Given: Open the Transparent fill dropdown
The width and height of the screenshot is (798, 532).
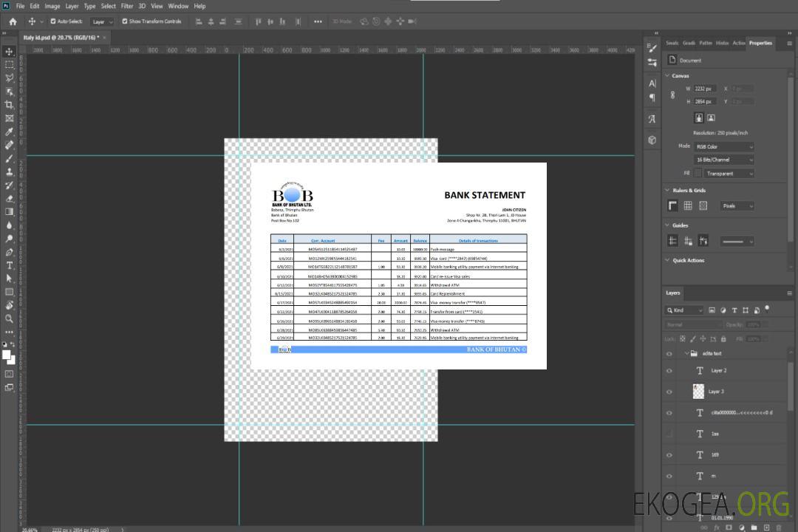Looking at the screenshot, I should click(729, 174).
